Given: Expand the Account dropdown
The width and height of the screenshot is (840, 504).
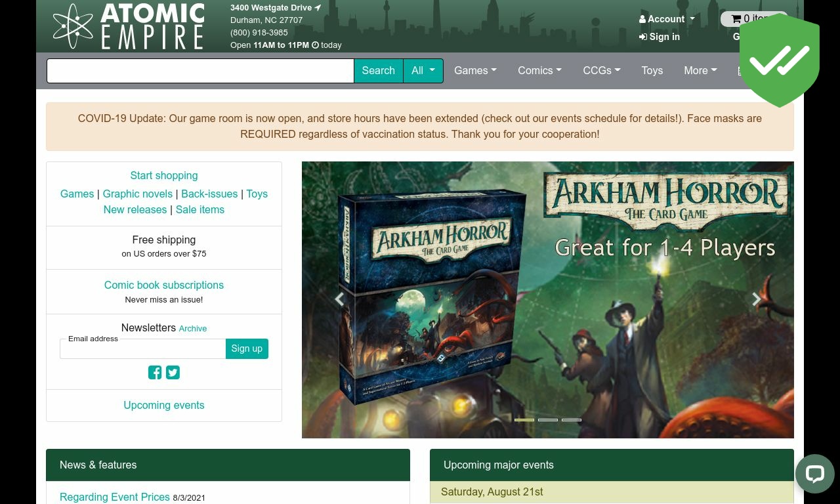Looking at the screenshot, I should 667,19.
